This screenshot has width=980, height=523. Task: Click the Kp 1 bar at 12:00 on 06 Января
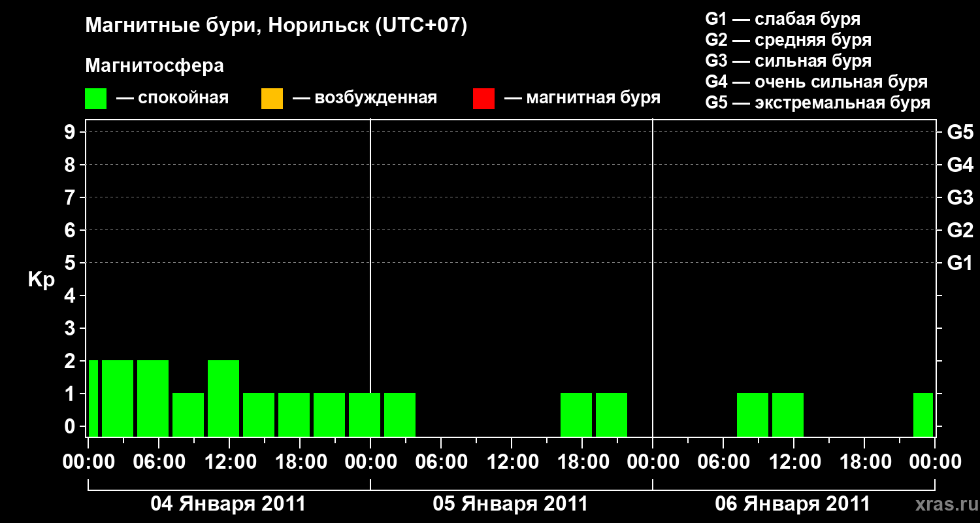(x=788, y=414)
